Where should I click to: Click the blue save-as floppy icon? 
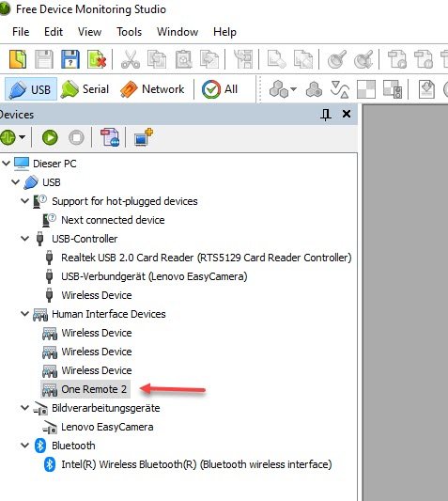click(70, 59)
